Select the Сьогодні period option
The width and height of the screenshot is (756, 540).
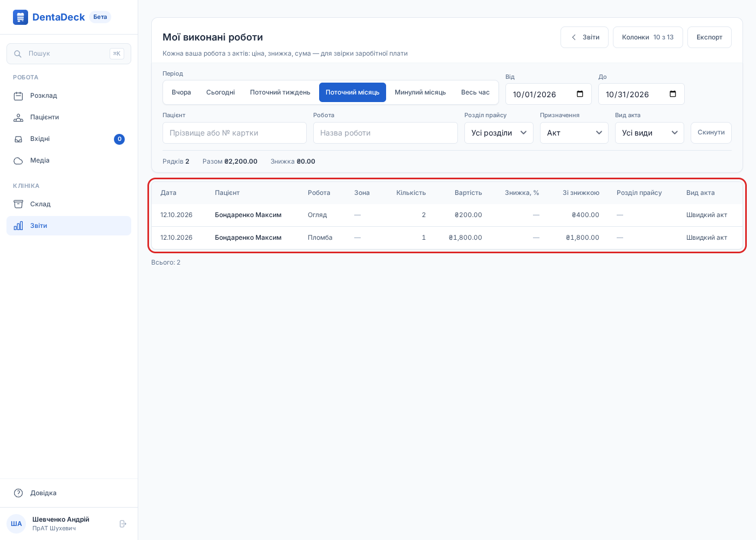tap(220, 92)
